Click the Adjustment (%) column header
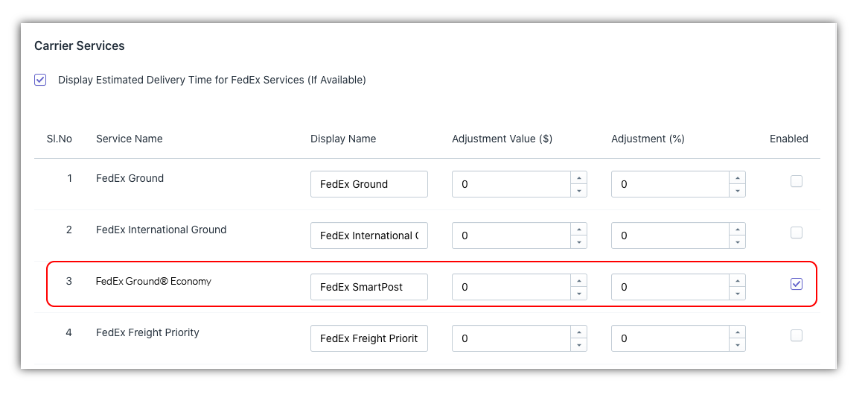Viewport: 868px width, 395px height. [648, 139]
